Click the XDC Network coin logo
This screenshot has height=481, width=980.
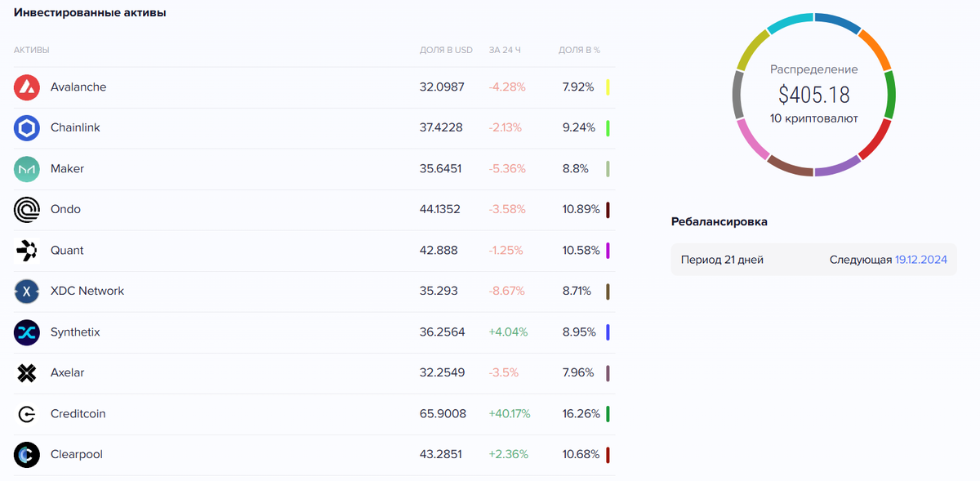pos(27,292)
